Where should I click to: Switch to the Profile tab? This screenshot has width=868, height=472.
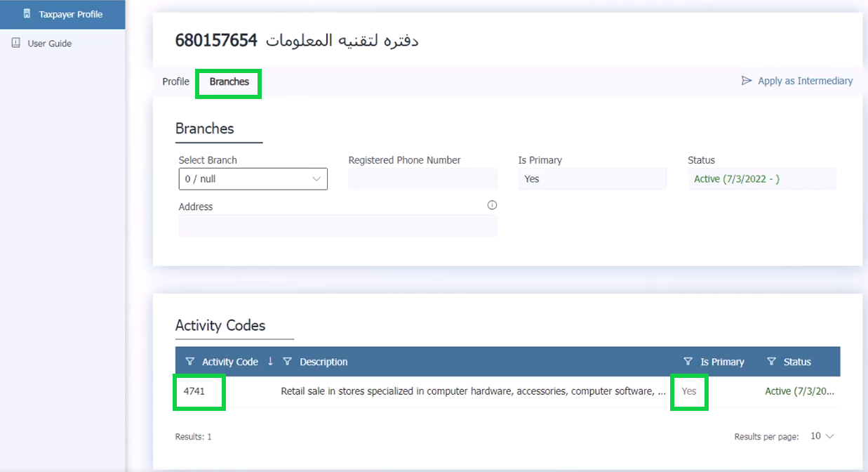click(x=175, y=81)
